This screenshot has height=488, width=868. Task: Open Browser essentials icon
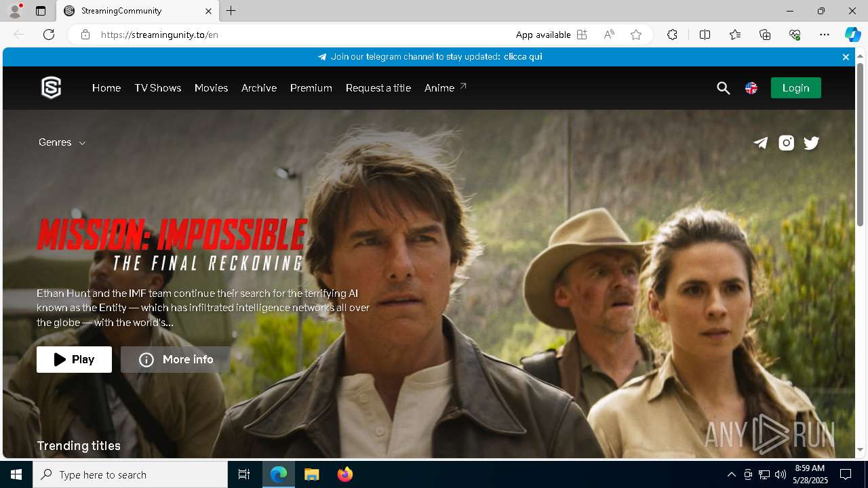tap(795, 35)
